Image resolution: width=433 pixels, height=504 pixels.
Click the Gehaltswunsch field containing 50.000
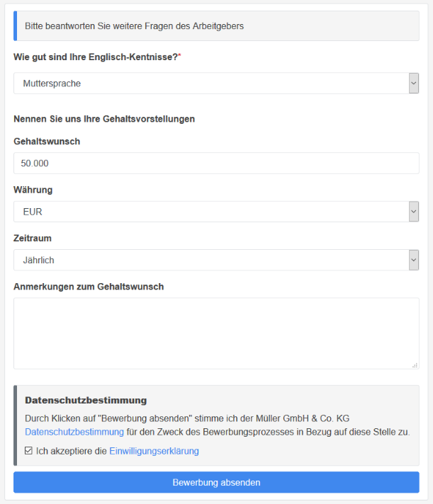(216, 163)
